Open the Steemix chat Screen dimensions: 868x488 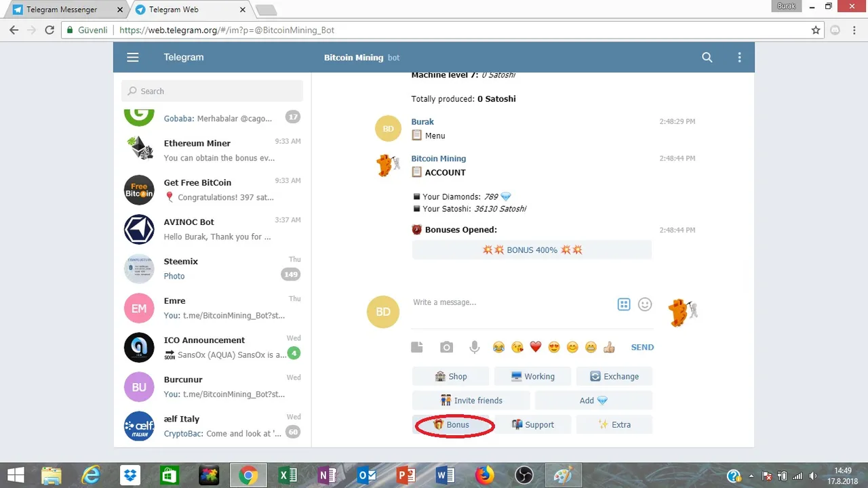tap(212, 268)
